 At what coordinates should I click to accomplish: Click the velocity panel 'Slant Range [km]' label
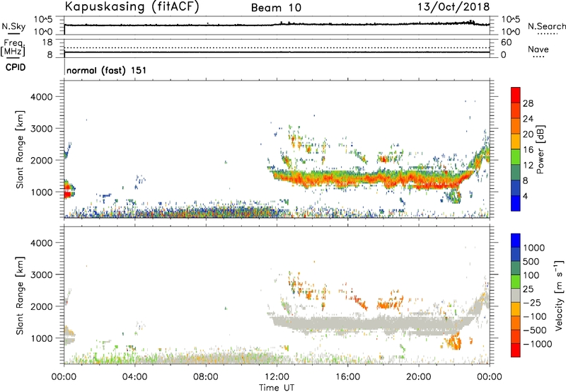pos(20,296)
